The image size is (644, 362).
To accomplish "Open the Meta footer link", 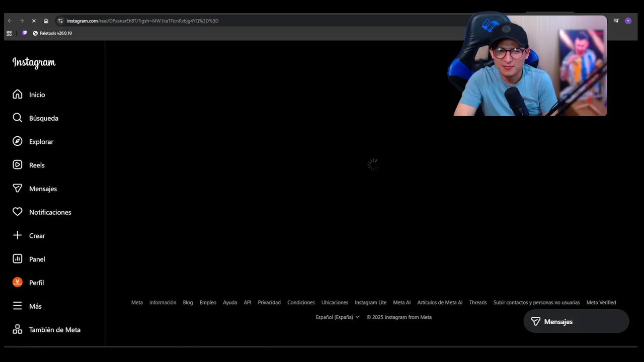I will click(x=137, y=303).
